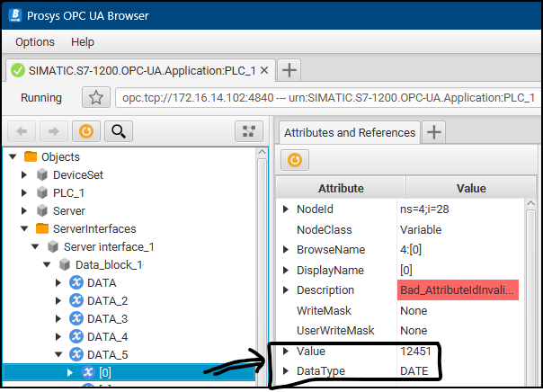Click the back arrow in tree toolbar
The width and height of the screenshot is (543, 392).
pos(23,132)
